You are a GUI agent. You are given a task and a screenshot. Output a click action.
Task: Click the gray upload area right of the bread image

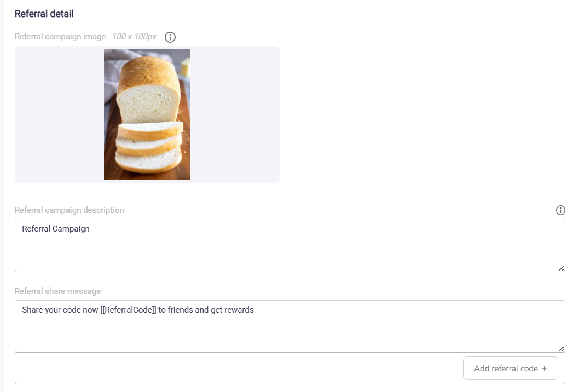coord(235,114)
